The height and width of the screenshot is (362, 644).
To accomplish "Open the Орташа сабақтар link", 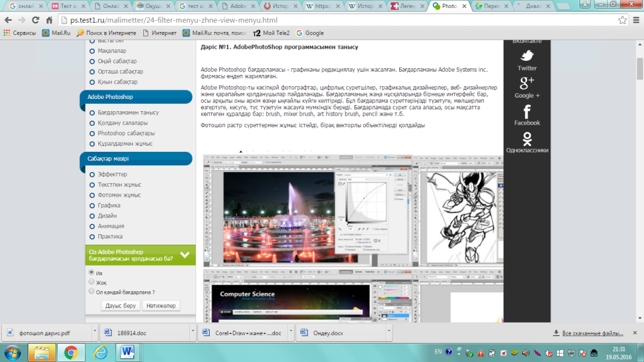I will 121,71.
